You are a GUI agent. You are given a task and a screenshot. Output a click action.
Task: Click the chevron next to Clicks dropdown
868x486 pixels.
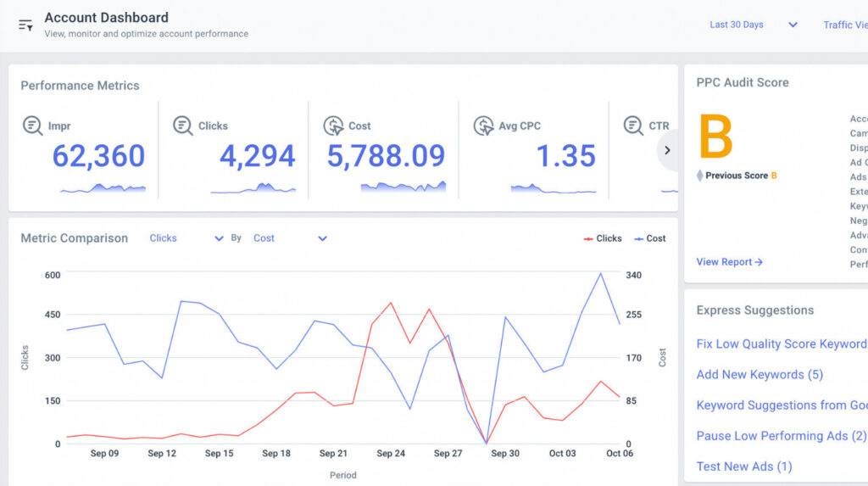[x=219, y=238]
